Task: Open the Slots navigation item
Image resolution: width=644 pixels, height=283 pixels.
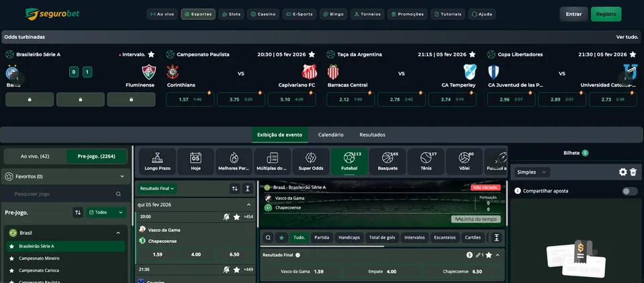Action: tap(231, 14)
